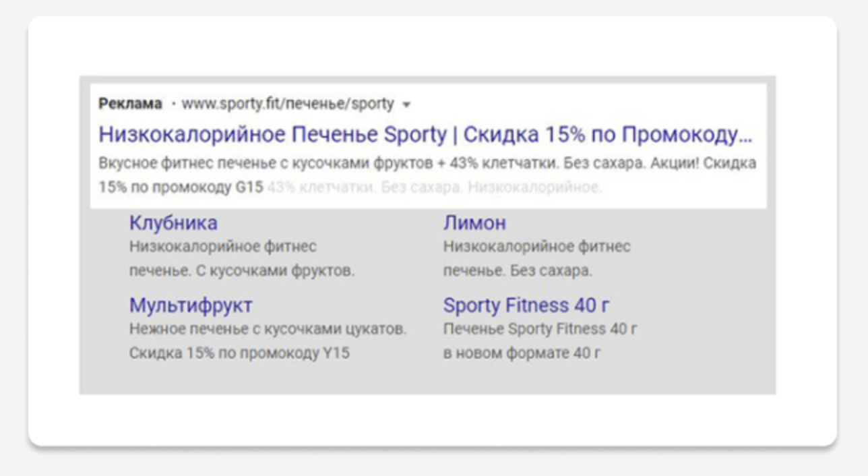Expand the dropdown arrow beside the ad URL

[406, 105]
